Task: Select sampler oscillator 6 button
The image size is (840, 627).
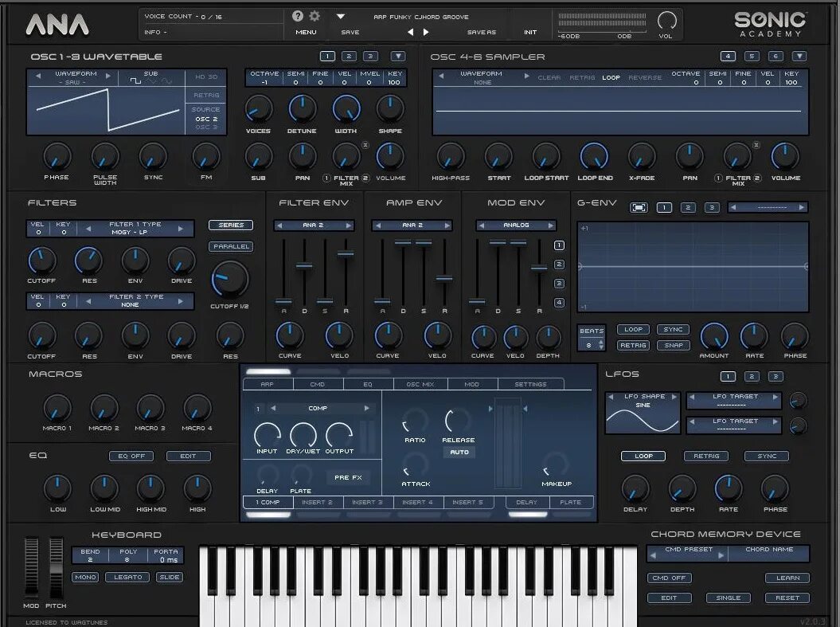Action: coord(776,56)
